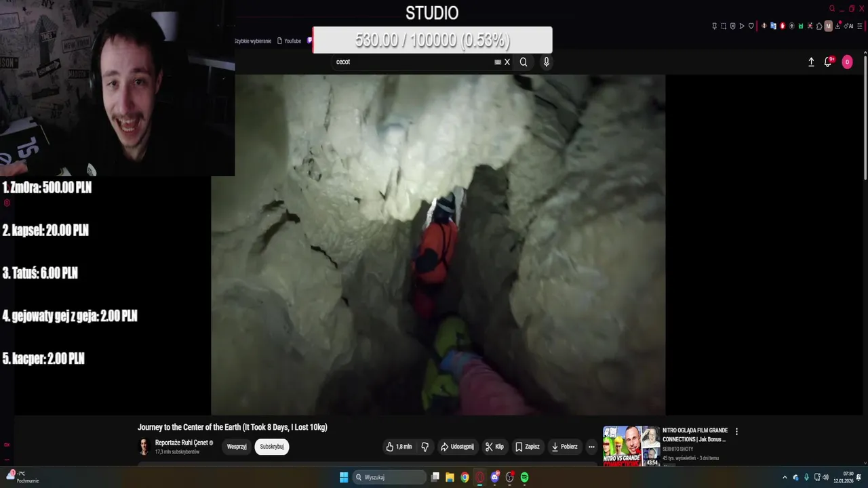Open the translate extension icon
The image size is (868, 488).
pos(773,26)
